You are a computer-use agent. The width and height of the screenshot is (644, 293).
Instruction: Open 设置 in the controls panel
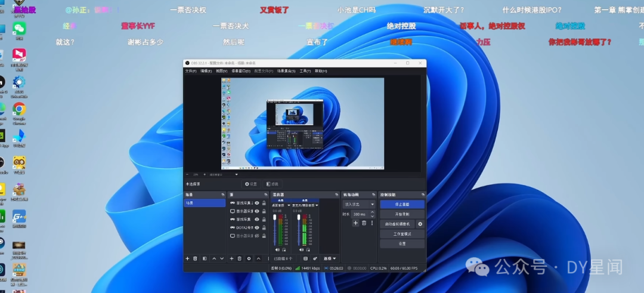[x=402, y=243]
